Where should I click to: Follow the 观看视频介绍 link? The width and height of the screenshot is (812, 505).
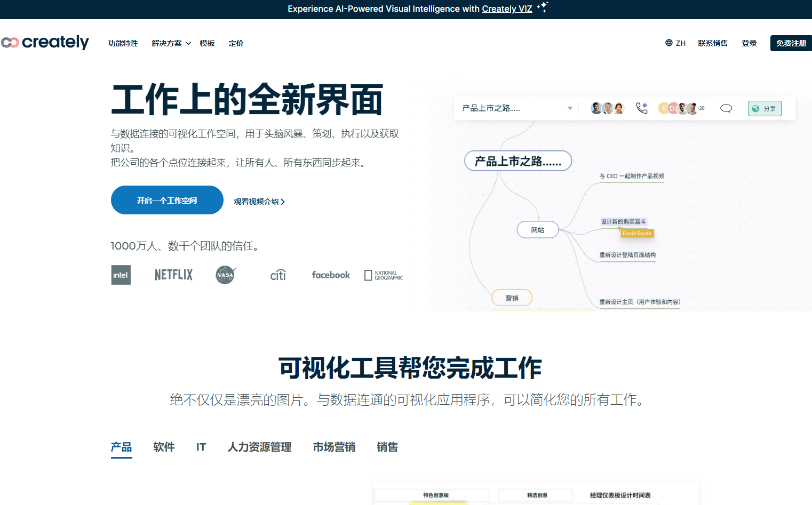259,202
